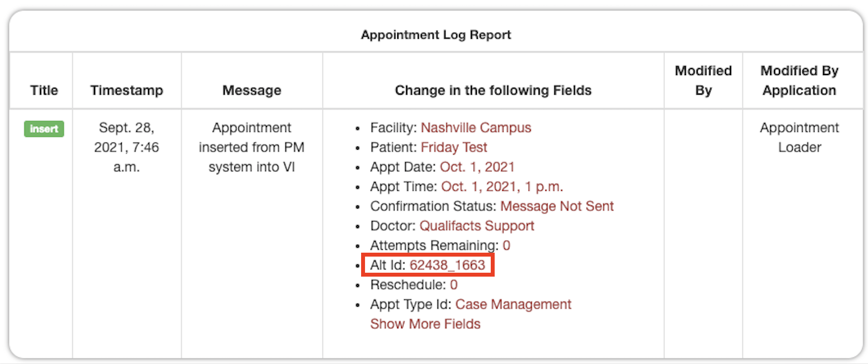The width and height of the screenshot is (868, 364).
Task: Click the Modified By column header
Action: (703, 81)
